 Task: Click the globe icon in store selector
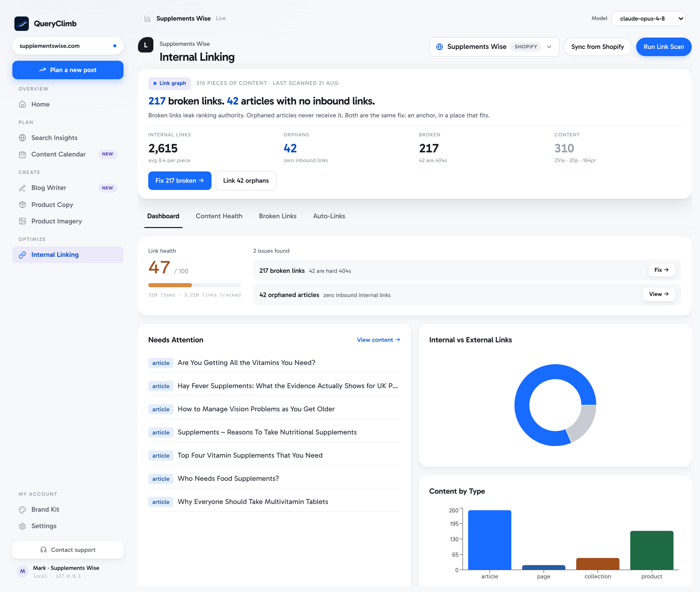pyautogui.click(x=439, y=47)
